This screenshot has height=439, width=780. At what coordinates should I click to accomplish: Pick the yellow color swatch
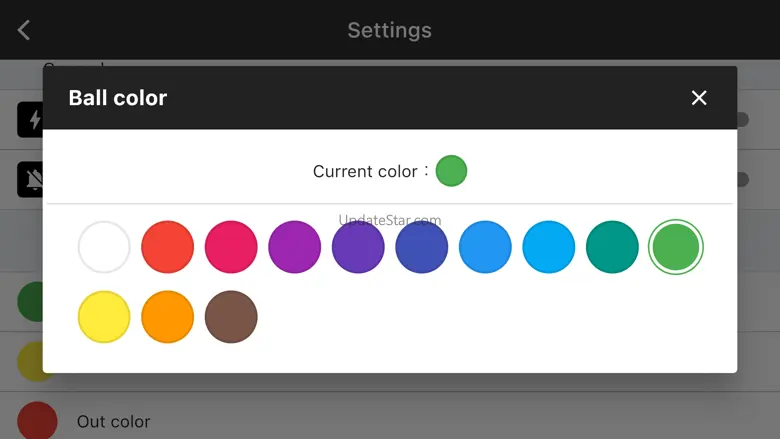point(104,317)
